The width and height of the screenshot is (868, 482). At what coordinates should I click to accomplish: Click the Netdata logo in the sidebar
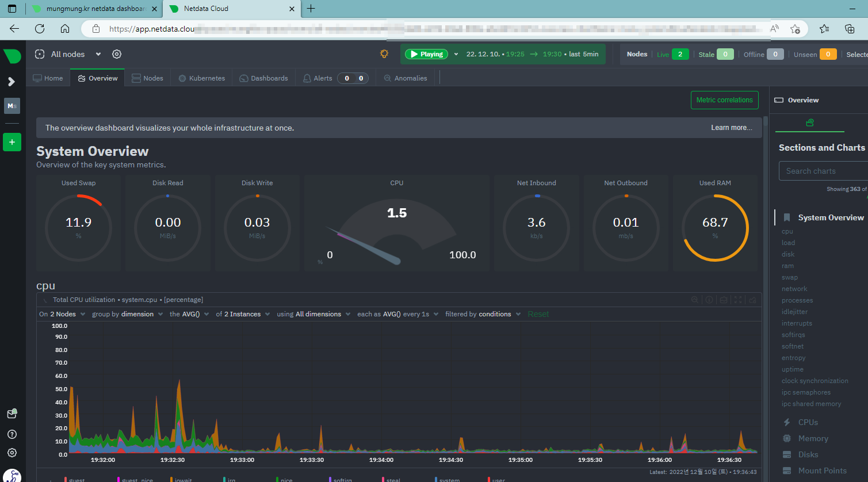pos(12,56)
